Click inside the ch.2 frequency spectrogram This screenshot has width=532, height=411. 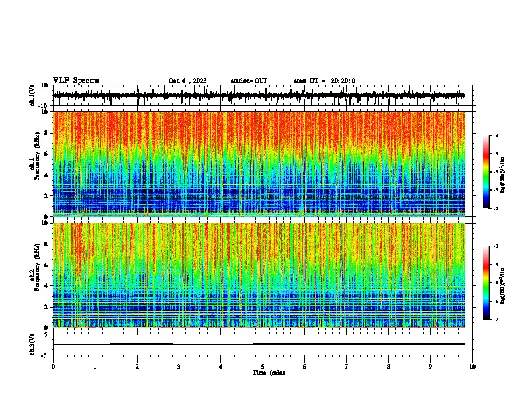tap(259, 275)
